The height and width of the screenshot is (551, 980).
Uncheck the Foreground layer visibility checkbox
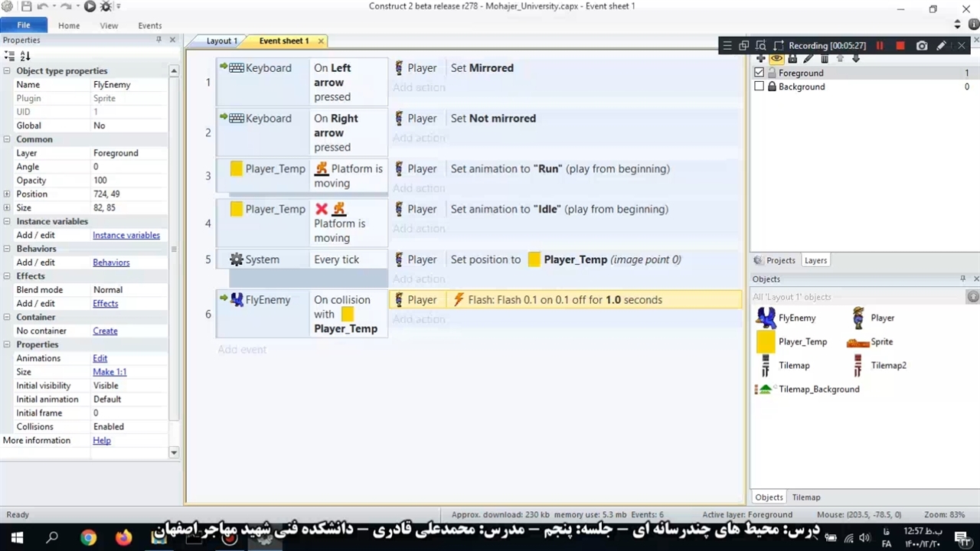[x=759, y=73]
